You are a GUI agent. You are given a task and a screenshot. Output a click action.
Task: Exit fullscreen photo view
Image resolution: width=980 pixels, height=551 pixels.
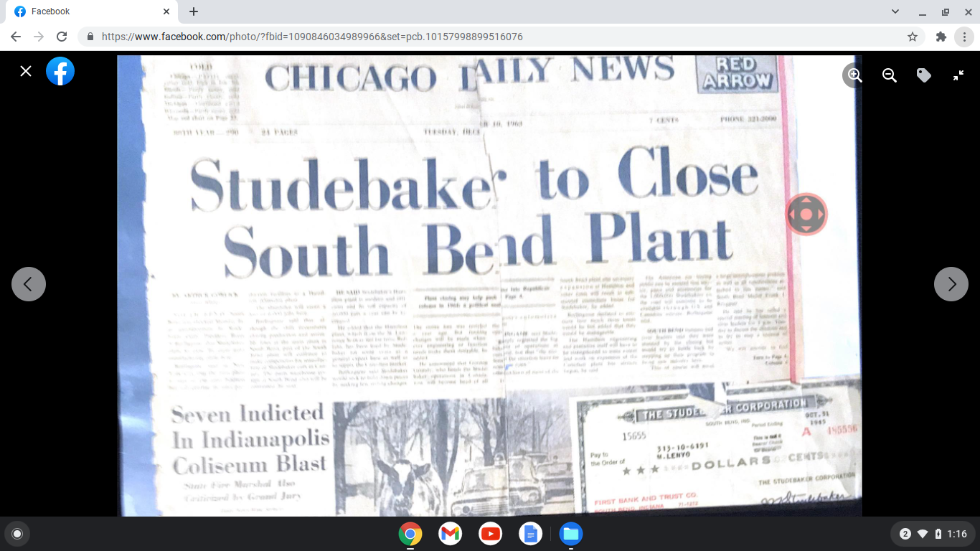(x=958, y=75)
